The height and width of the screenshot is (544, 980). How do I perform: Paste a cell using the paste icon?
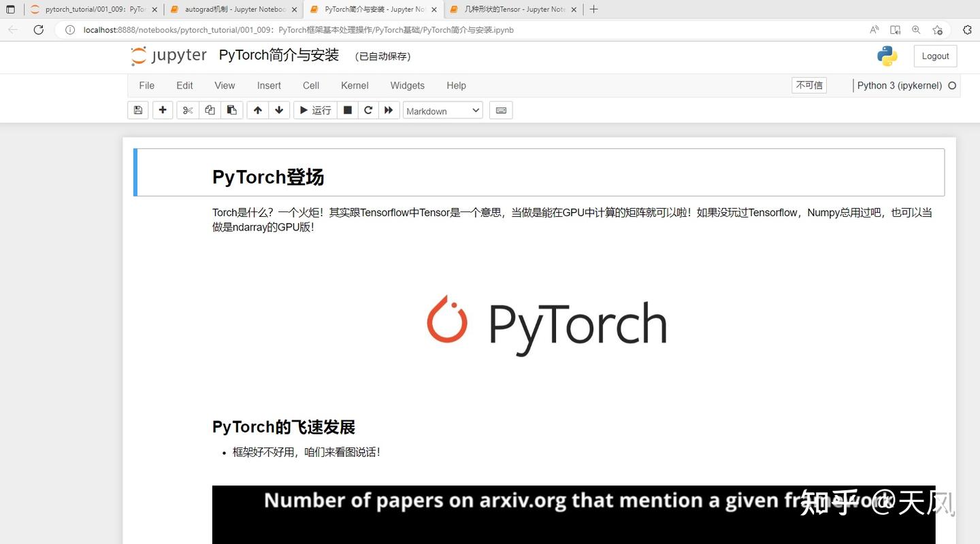(x=231, y=109)
